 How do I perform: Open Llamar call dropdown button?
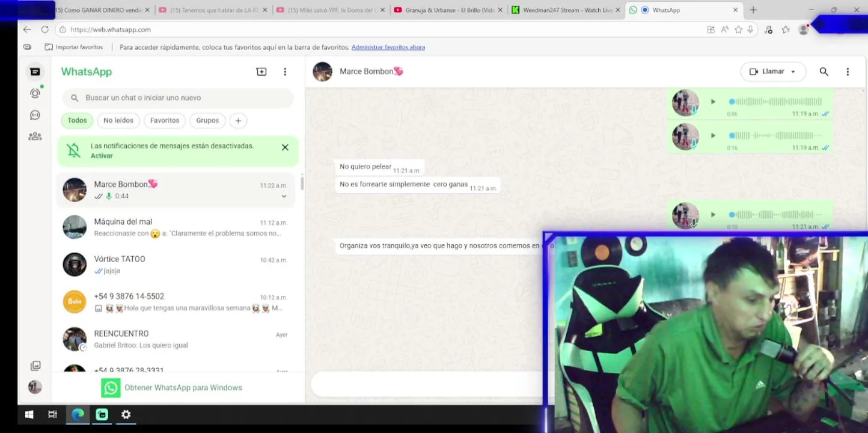(772, 72)
